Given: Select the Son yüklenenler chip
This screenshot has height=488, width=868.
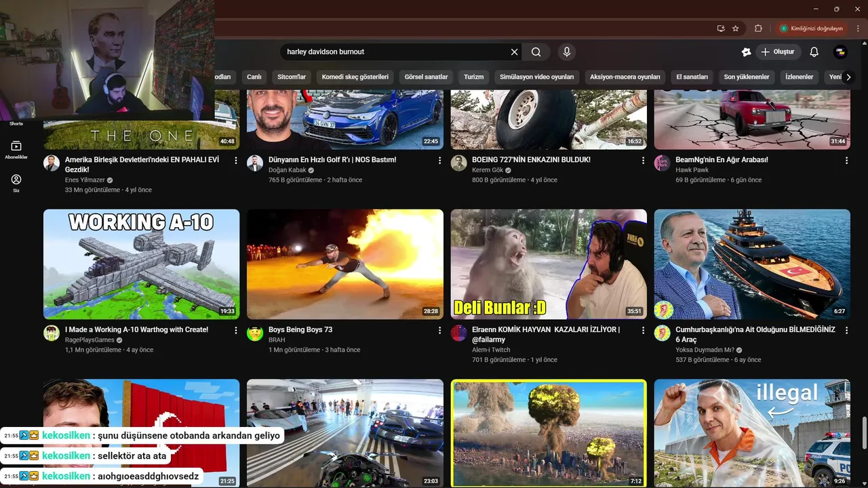Looking at the screenshot, I should coord(747,77).
